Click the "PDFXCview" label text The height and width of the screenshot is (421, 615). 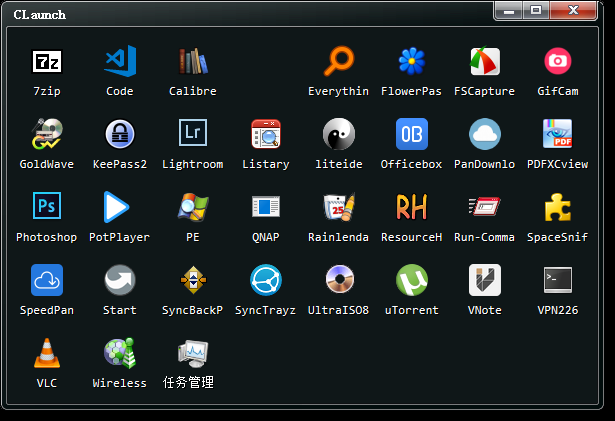(x=557, y=164)
